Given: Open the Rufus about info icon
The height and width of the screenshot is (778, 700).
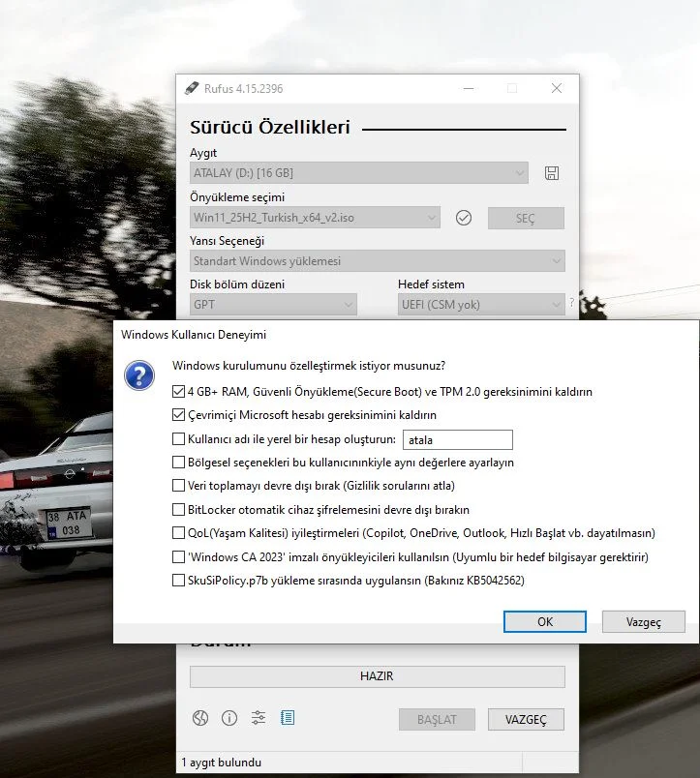Looking at the screenshot, I should coord(229,718).
